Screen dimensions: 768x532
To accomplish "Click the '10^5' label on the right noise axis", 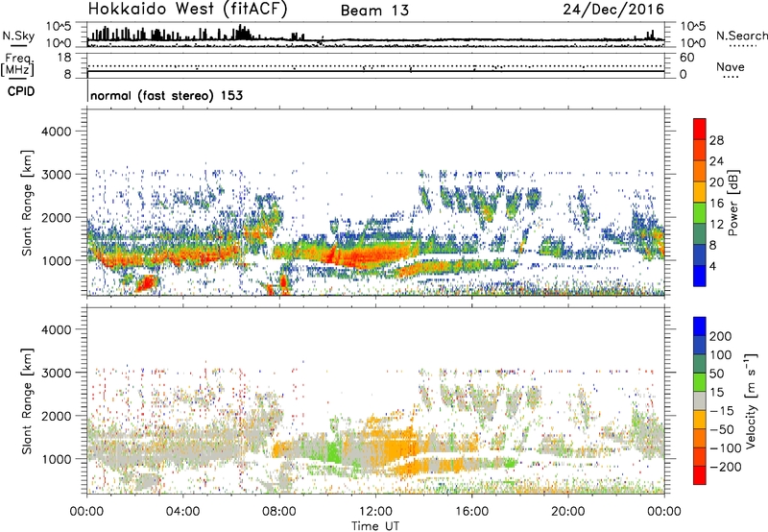I will point(694,27).
